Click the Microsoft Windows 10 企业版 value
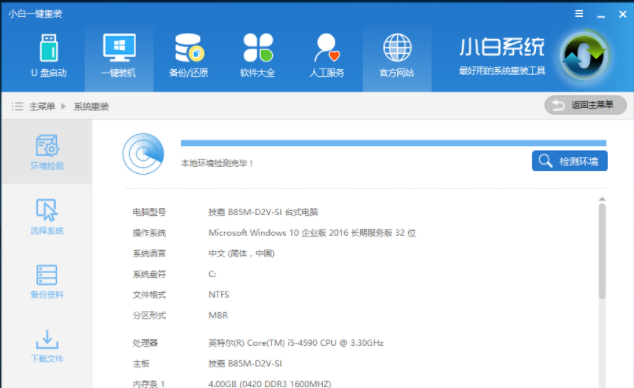 (312, 233)
